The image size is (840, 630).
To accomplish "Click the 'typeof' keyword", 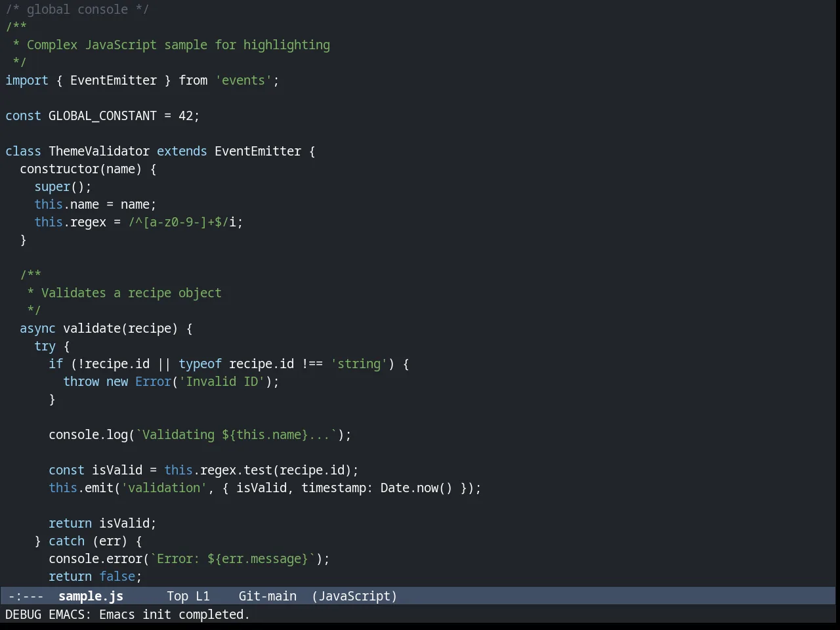I will point(200,364).
